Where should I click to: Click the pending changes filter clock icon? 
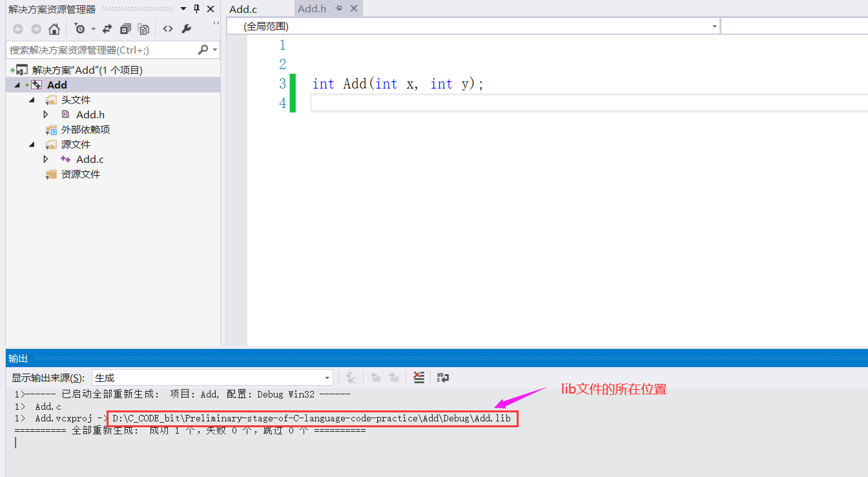(x=79, y=29)
